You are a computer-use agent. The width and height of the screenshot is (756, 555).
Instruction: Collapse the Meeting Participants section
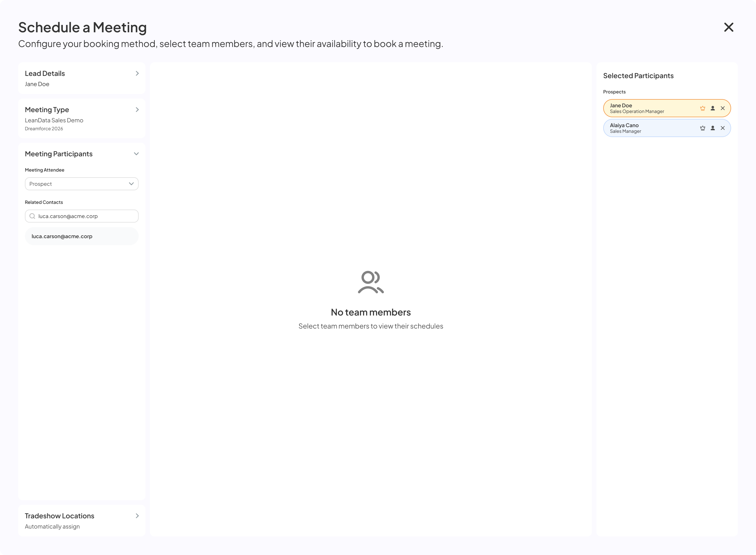(x=136, y=154)
